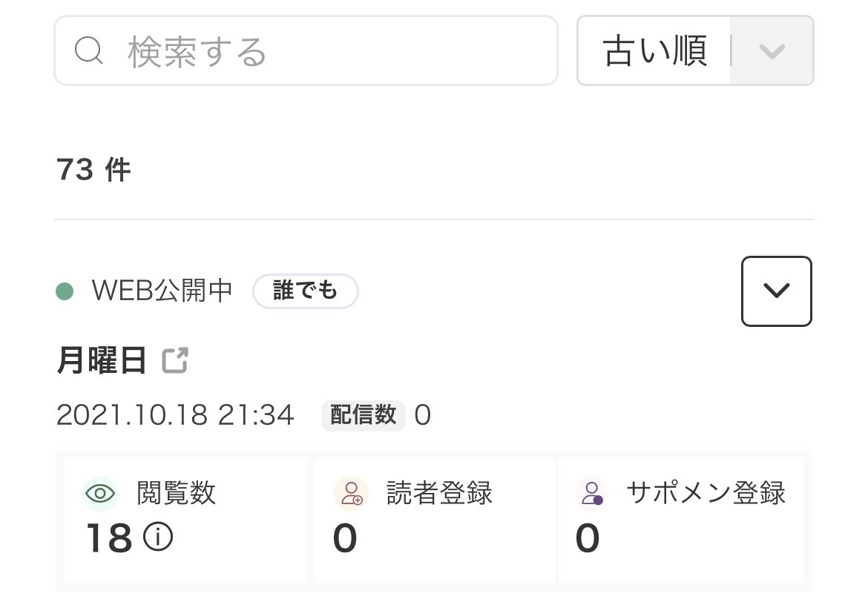
Task: Click the サポメン登録 person icon
Action: (x=592, y=494)
